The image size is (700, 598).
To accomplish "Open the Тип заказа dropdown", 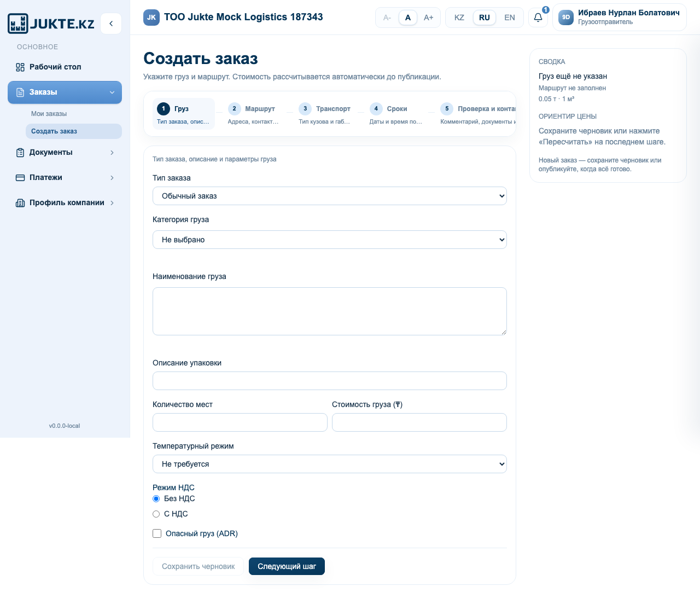I will point(330,196).
